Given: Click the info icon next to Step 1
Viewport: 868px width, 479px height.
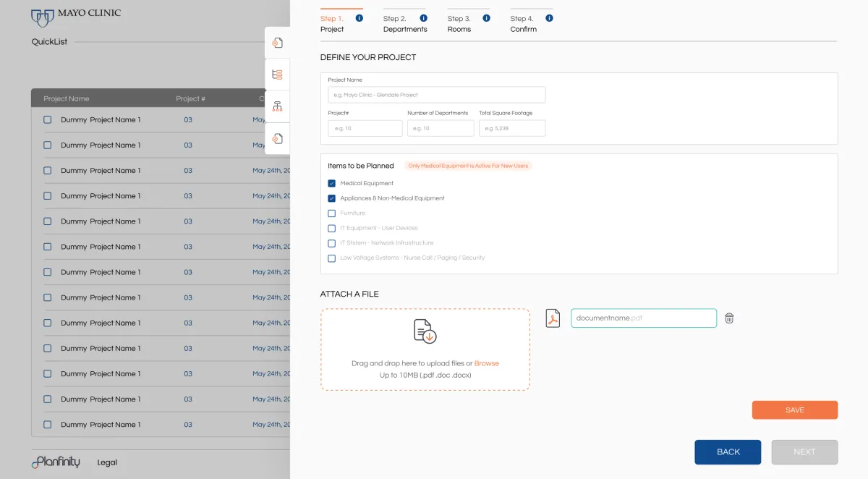Looking at the screenshot, I should tap(359, 18).
